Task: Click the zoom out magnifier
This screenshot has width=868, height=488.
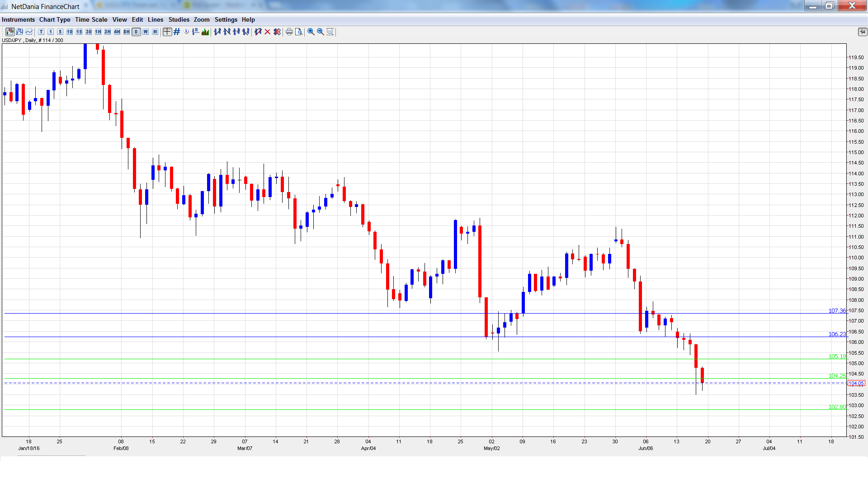Action: [x=321, y=32]
